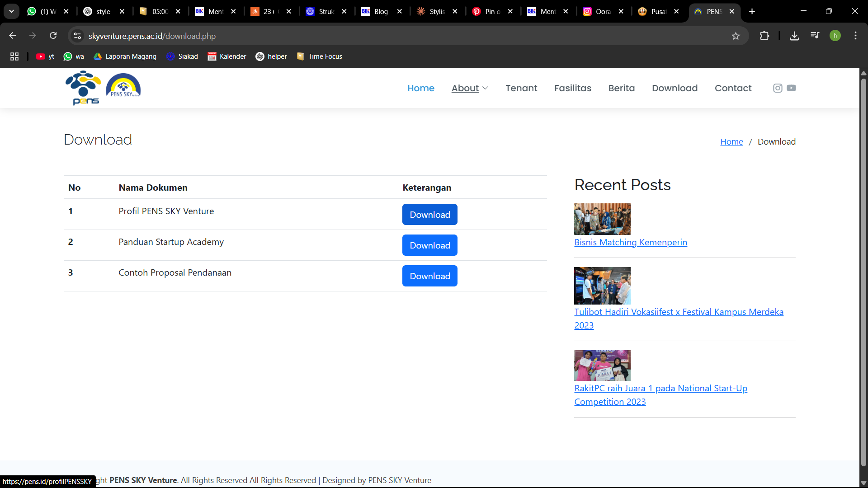Go to the Fasilitas navigation item
868x488 pixels.
tap(572, 88)
